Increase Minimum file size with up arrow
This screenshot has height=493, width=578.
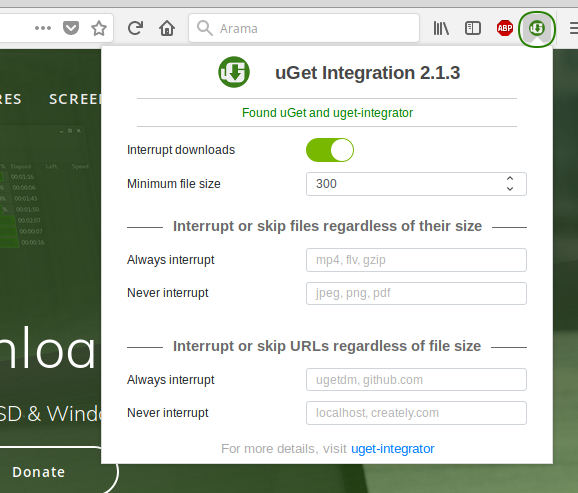[x=510, y=178]
